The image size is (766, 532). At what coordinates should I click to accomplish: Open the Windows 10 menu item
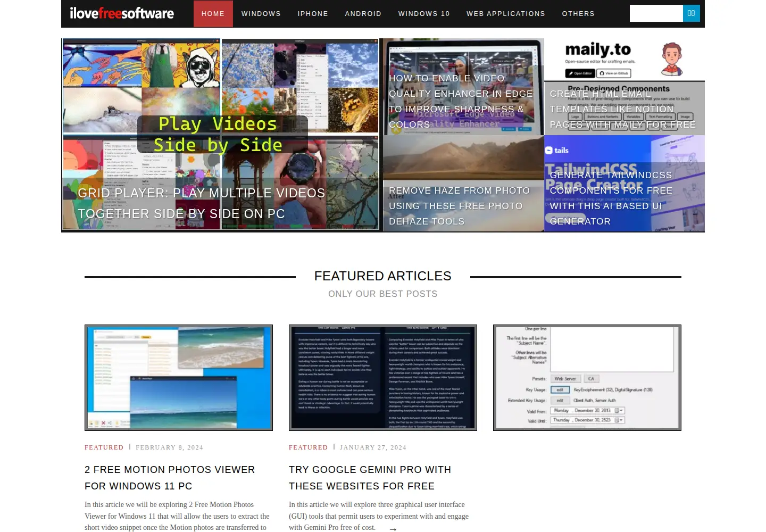[424, 14]
